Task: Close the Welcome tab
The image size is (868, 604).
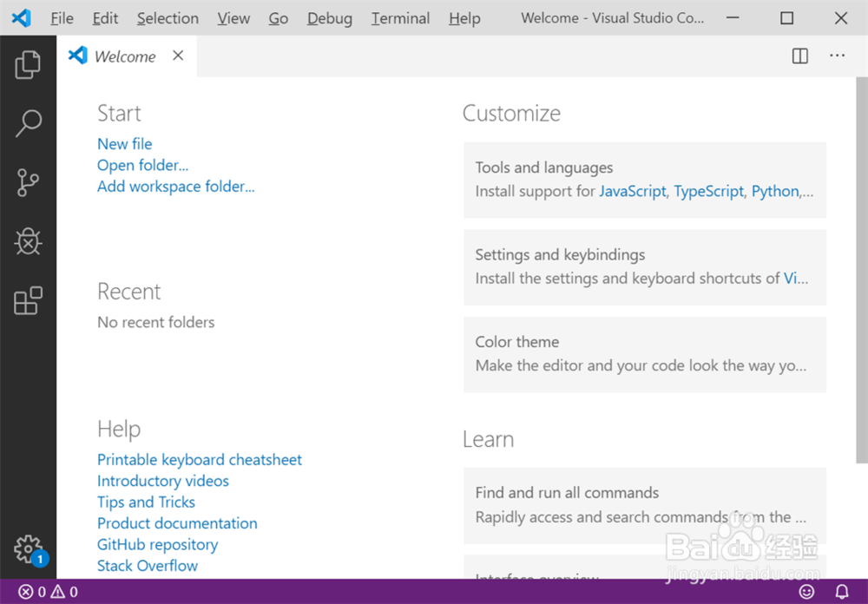Action: point(178,55)
